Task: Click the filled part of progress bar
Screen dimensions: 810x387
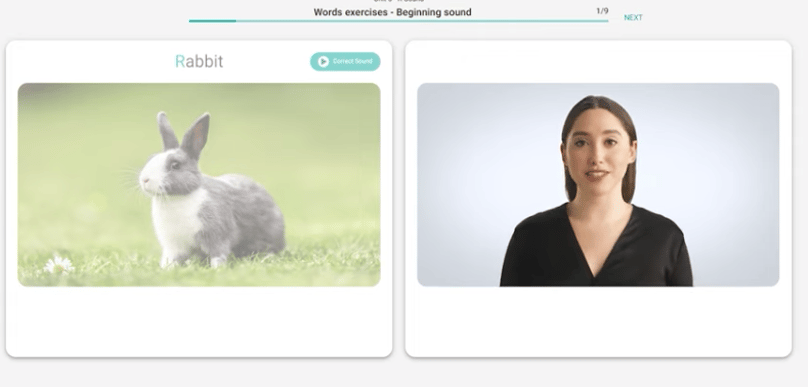Action: [212, 21]
